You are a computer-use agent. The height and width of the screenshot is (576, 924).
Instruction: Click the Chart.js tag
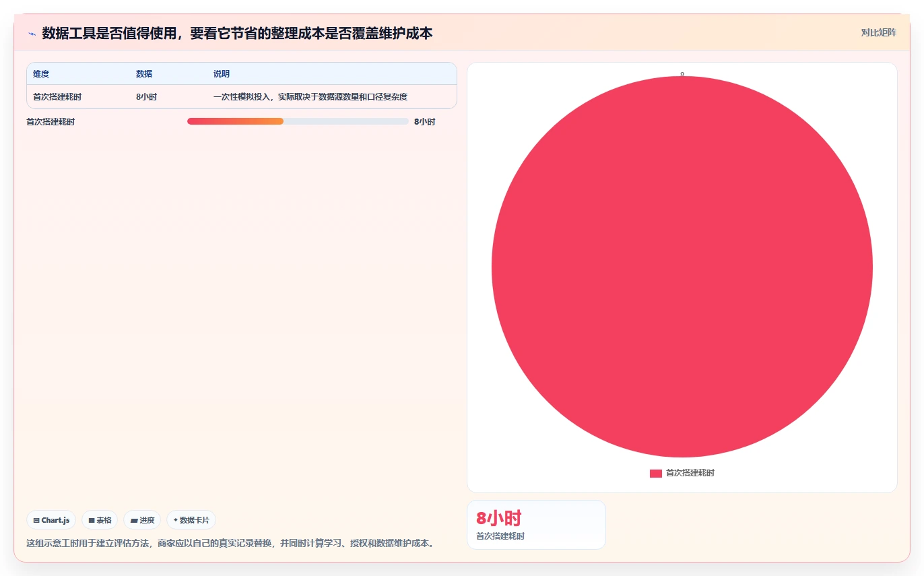pyautogui.click(x=51, y=520)
